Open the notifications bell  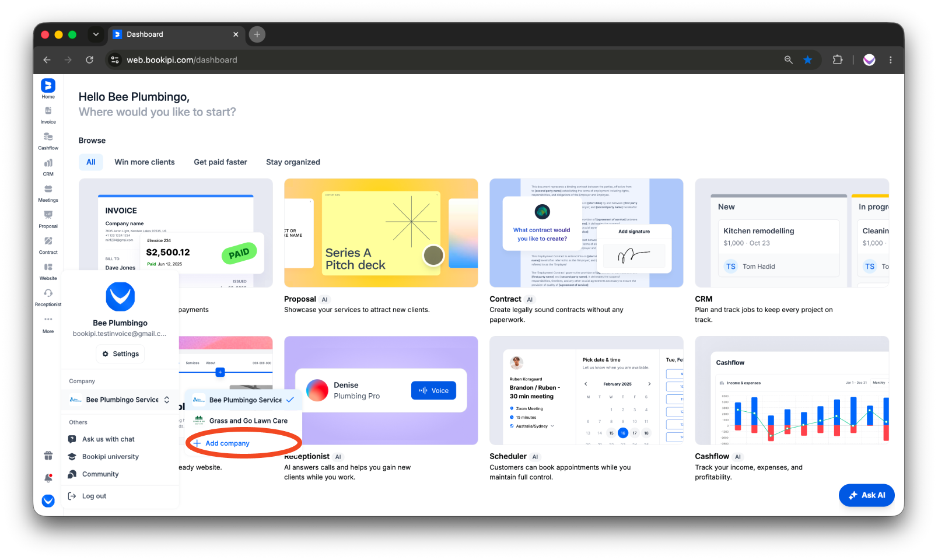(48, 478)
